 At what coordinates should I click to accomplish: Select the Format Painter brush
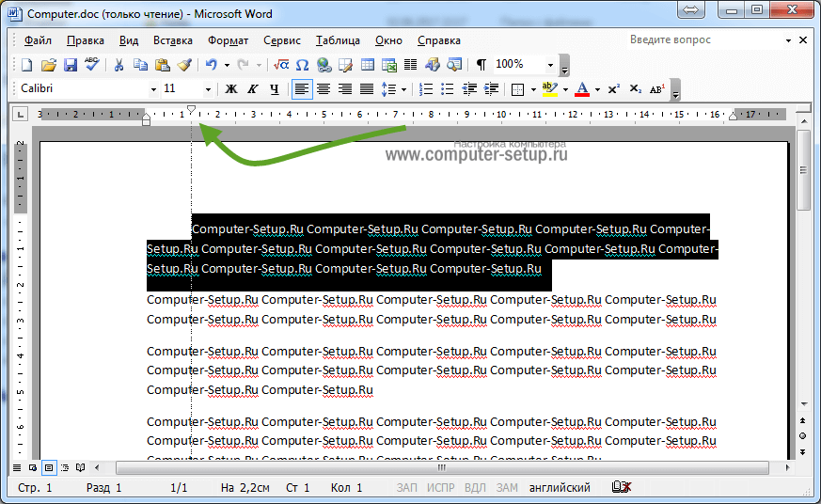(x=183, y=65)
